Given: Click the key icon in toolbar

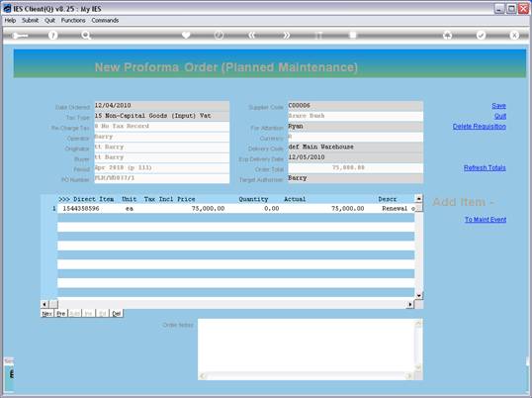Looking at the screenshot, I should click(20, 36).
